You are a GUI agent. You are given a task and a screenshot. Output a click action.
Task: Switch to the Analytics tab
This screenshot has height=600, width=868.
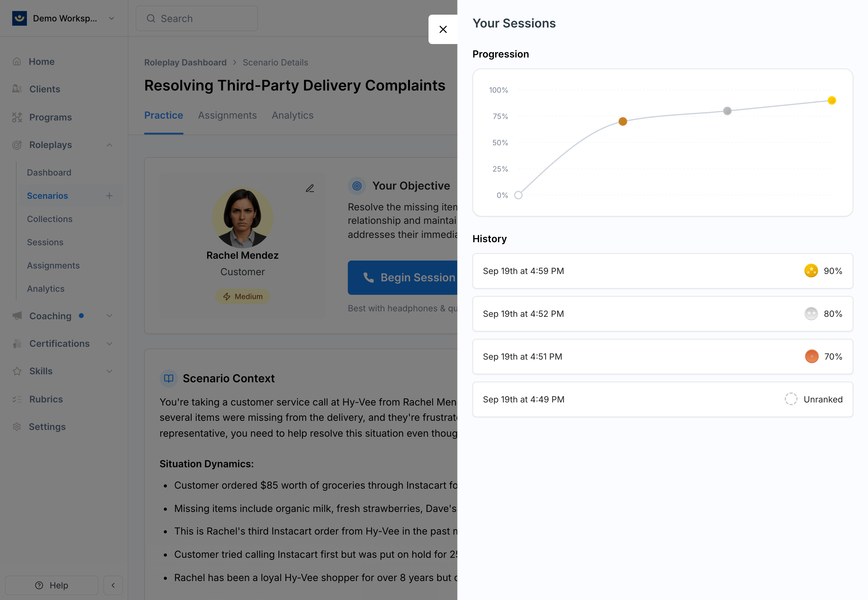point(293,115)
